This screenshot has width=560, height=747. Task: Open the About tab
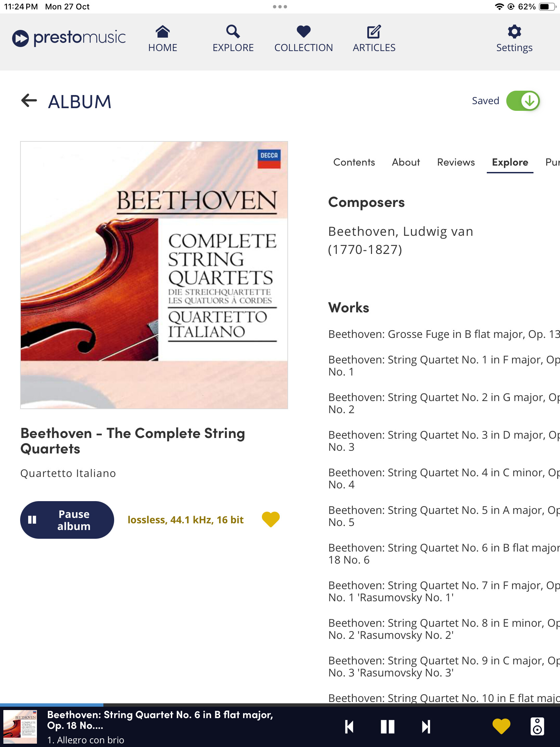coord(406,163)
